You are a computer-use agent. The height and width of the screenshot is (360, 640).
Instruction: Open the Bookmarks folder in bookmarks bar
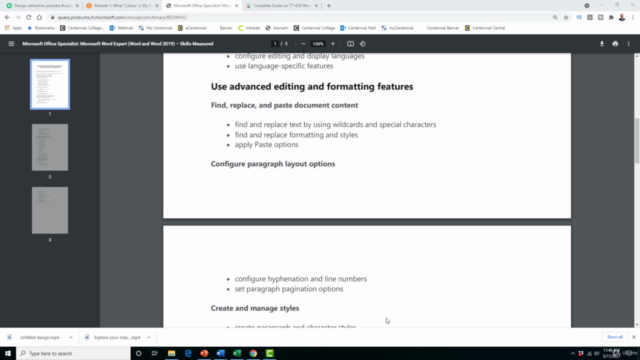tap(41, 28)
